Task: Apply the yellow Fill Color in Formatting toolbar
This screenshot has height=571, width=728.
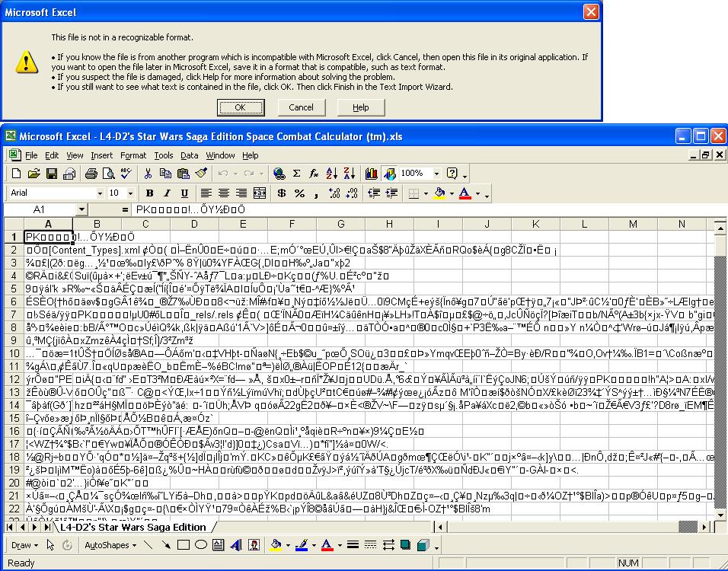Action: point(439,193)
